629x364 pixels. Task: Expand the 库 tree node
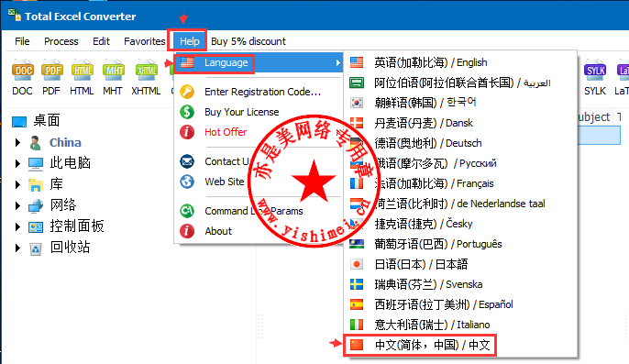pos(17,184)
